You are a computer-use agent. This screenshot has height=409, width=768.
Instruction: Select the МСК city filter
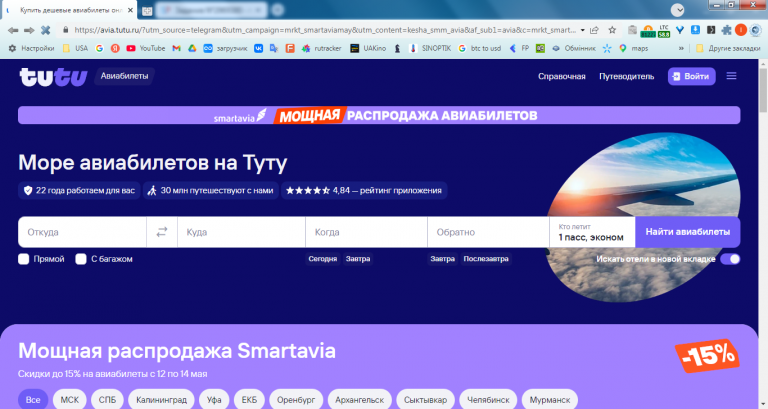coord(70,400)
